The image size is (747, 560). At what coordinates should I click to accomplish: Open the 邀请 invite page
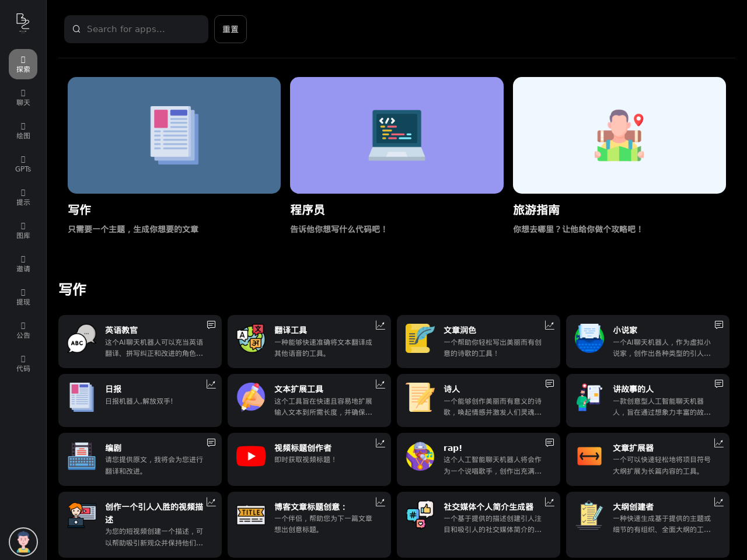[23, 263]
